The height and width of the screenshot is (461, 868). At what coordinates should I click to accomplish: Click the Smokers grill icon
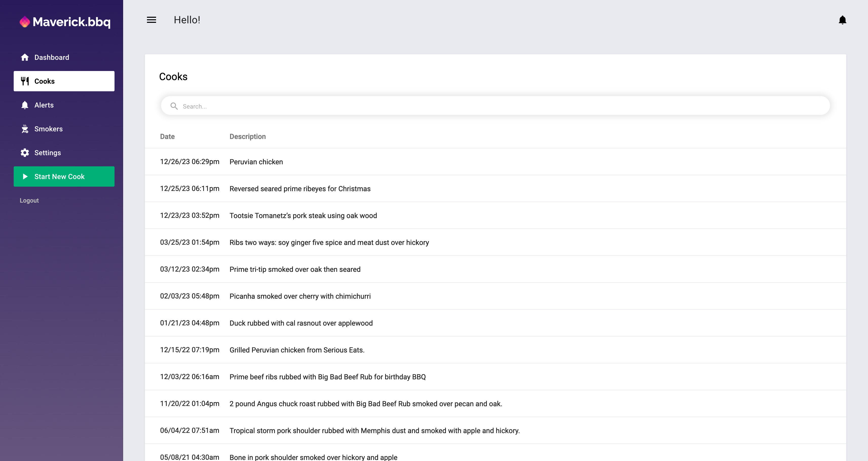pyautogui.click(x=25, y=129)
